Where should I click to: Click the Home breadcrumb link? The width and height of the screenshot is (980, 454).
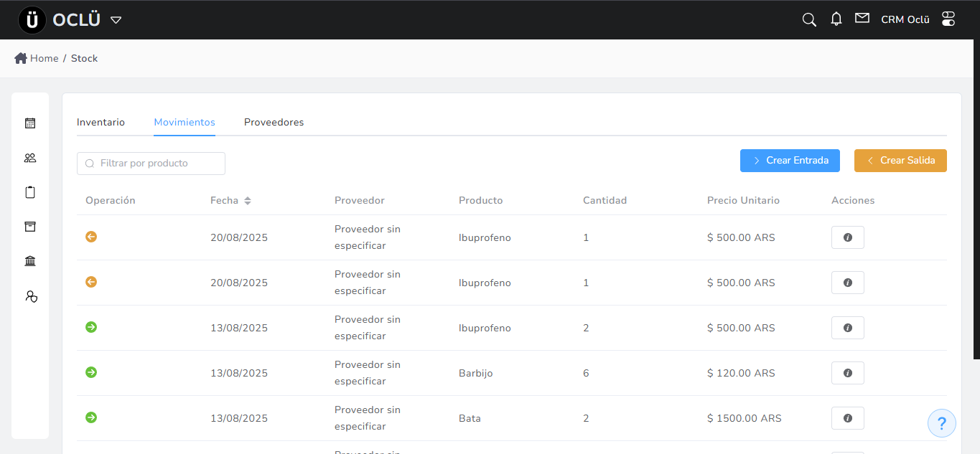(44, 59)
